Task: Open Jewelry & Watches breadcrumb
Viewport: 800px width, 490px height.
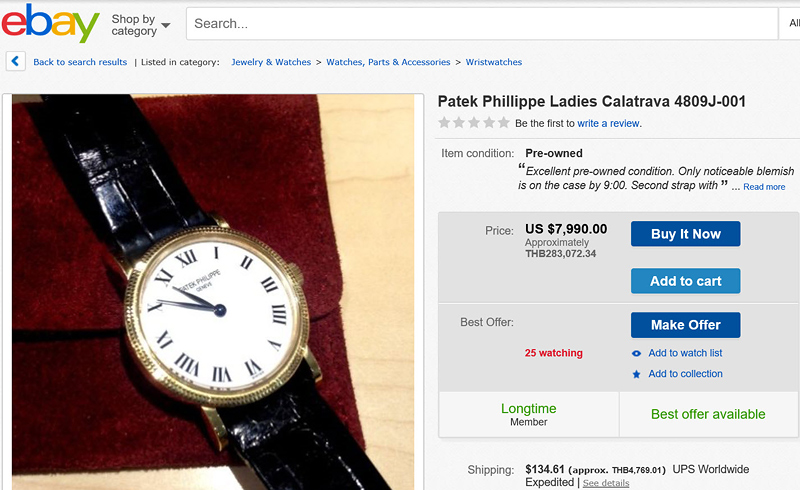Action: click(x=271, y=62)
